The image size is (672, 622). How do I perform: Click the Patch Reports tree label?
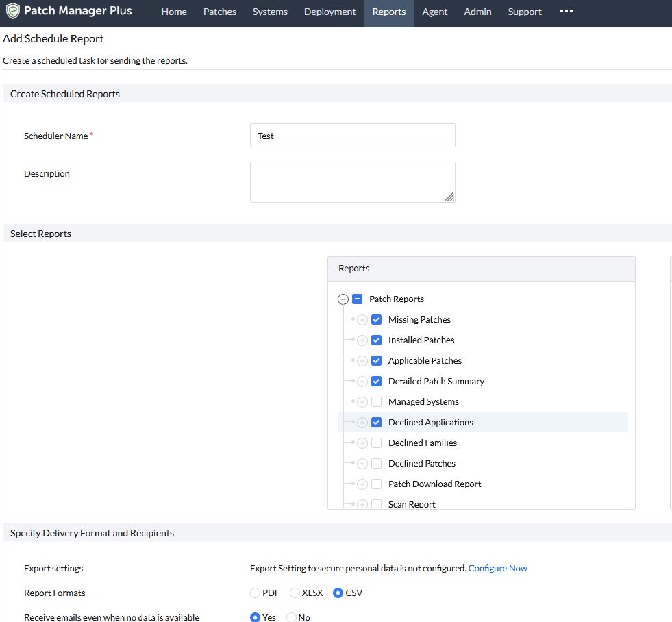pos(397,299)
